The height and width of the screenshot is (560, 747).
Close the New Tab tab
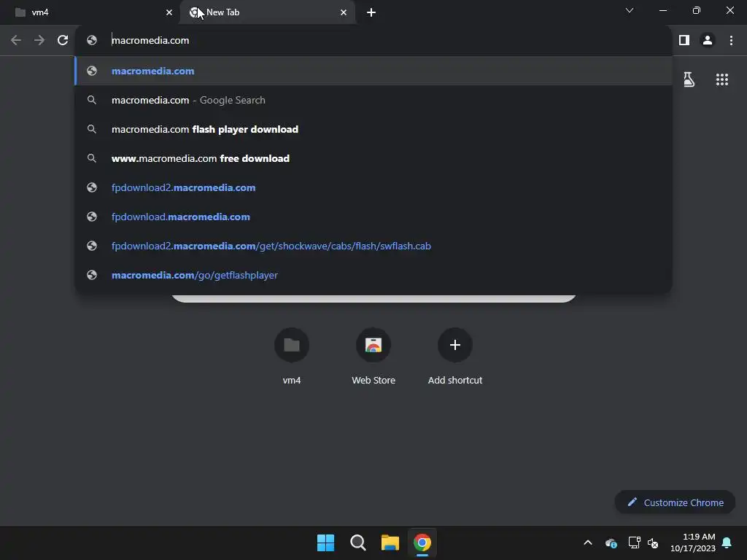coord(344,12)
